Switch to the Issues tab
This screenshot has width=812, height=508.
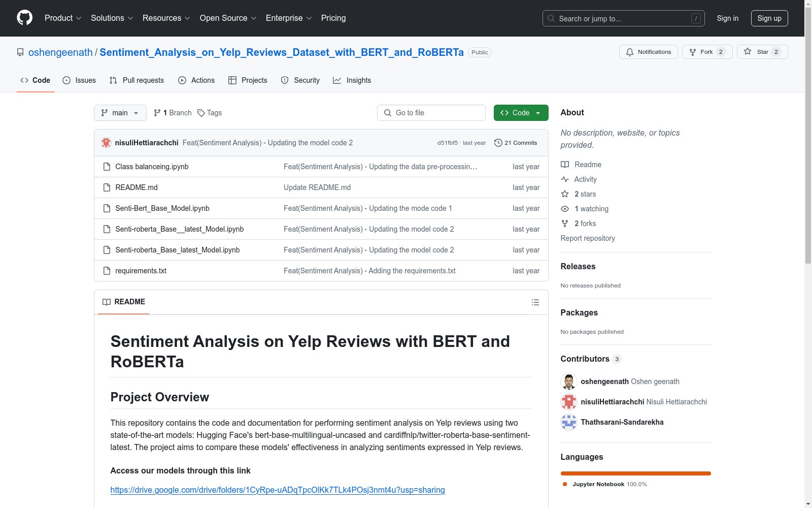79,80
